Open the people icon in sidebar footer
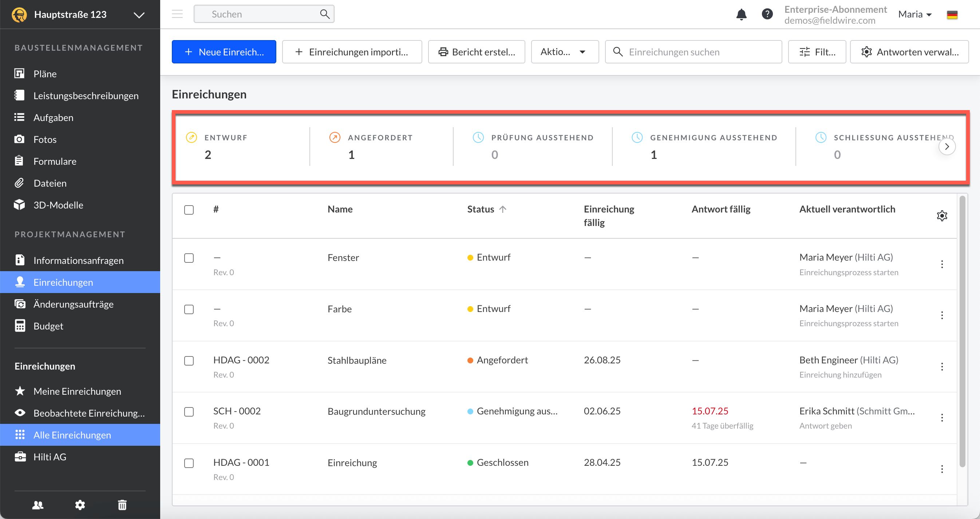Screen dimensions: 980x519 coord(37,505)
